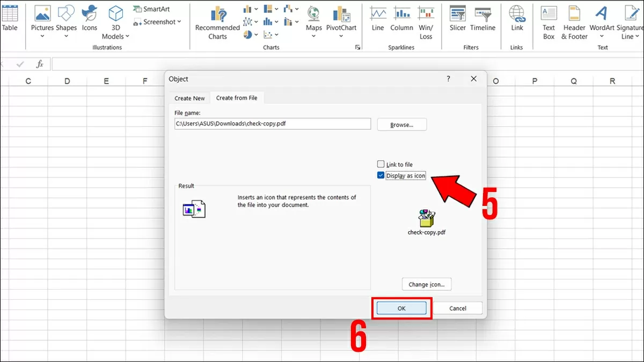Insert SmartArt graphic
Screen dimensions: 644x362
[151, 9]
